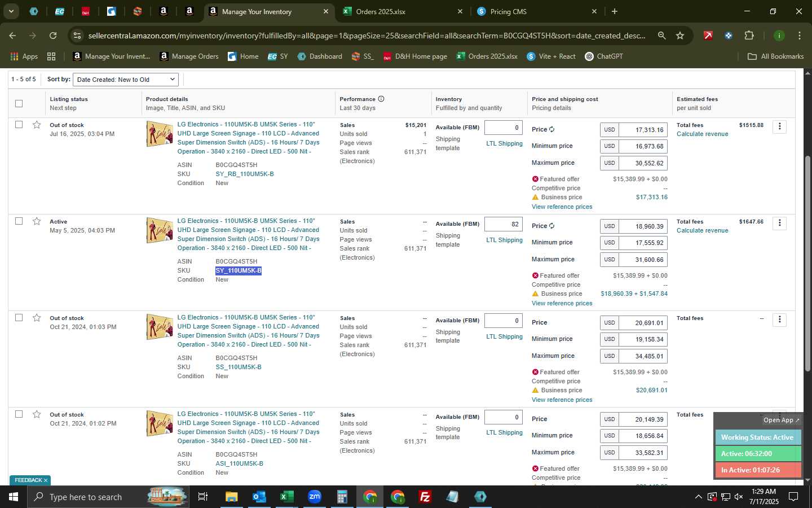This screenshot has width=812, height=508.
Task: Switch to the Pricing CMS tab
Action: point(537,11)
